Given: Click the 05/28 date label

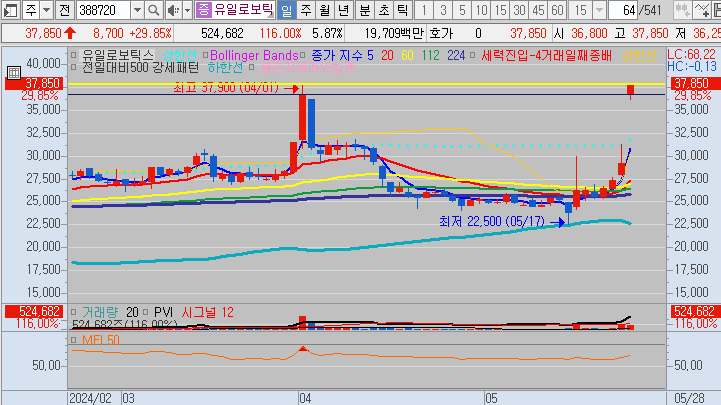Looking at the screenshot, I should 689,398.
